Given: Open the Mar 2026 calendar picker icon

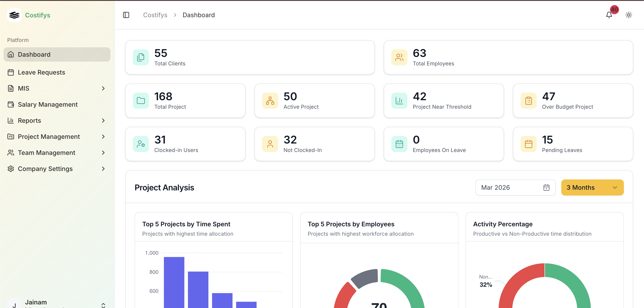Looking at the screenshot, I should pos(546,187).
